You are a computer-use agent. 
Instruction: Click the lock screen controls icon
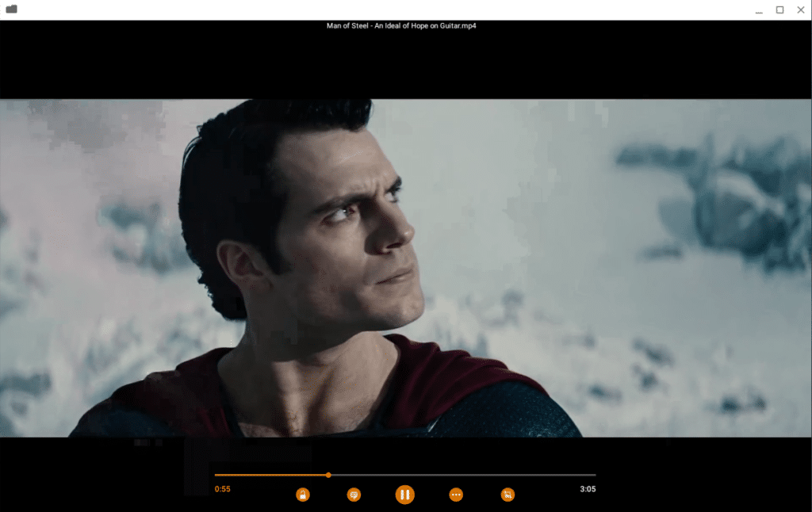coord(303,495)
